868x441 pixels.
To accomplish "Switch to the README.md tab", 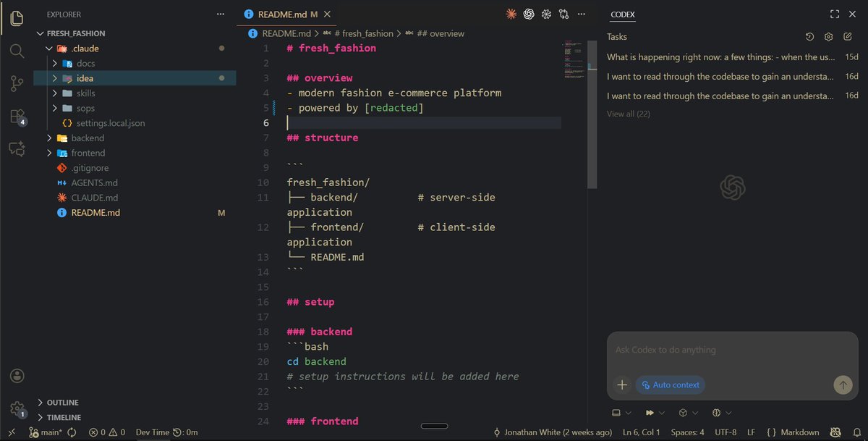I will [x=282, y=13].
